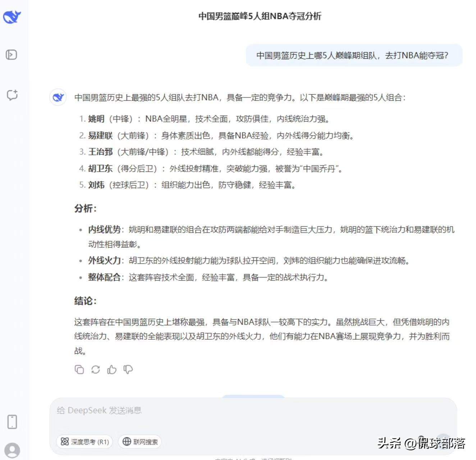476x460 pixels.
Task: Expand the sidebar panel icon
Action: click(x=12, y=55)
